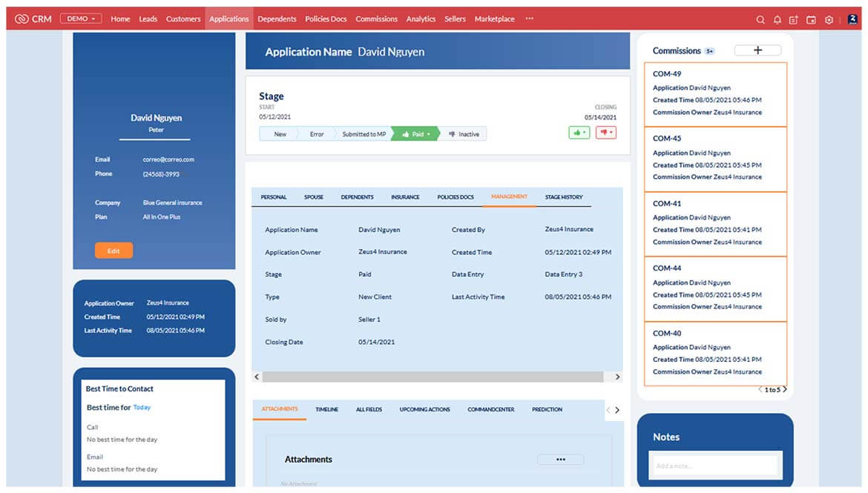Viewport: 868px width, 493px height.
Task: Switch to the Stage History tab
Action: click(564, 197)
